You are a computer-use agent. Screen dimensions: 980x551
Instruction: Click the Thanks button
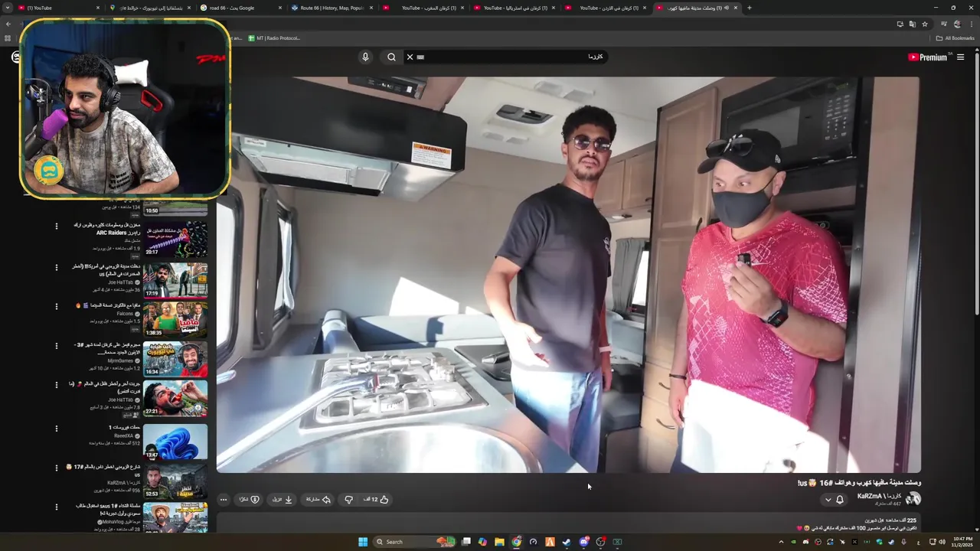tap(250, 499)
